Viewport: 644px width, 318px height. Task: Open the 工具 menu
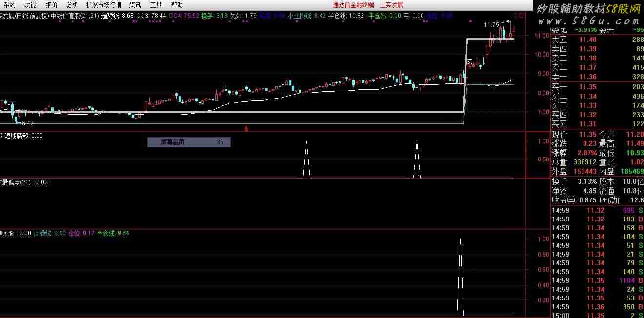[156, 5]
